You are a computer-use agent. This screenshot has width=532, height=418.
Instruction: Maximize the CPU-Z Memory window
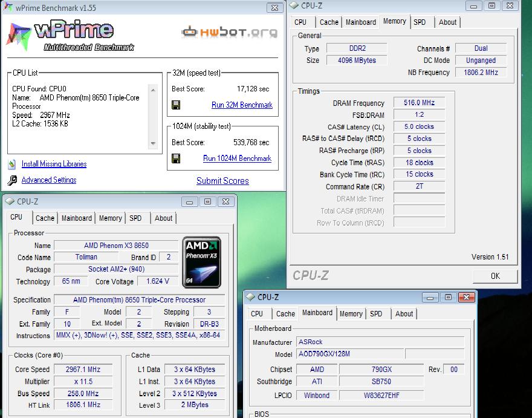tap(491, 6)
